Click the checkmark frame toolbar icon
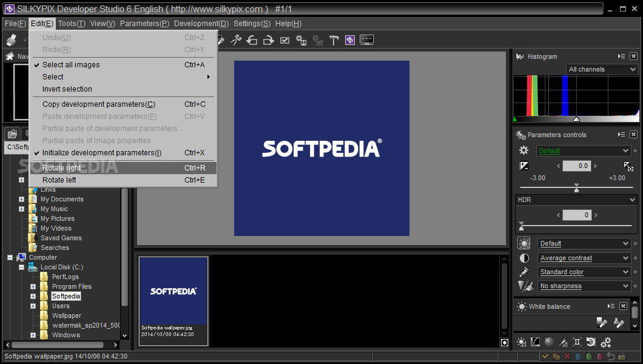This screenshot has height=364, width=643. (x=284, y=40)
